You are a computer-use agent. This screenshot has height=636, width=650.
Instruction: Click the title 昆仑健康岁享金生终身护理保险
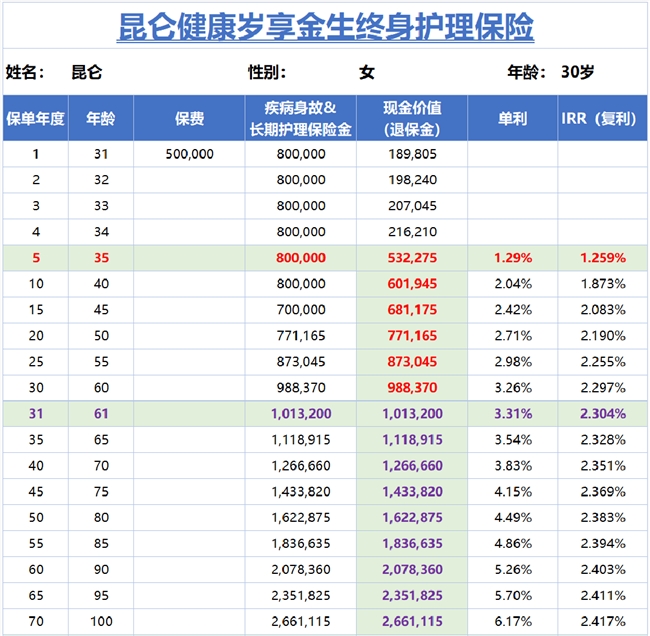[325, 27]
